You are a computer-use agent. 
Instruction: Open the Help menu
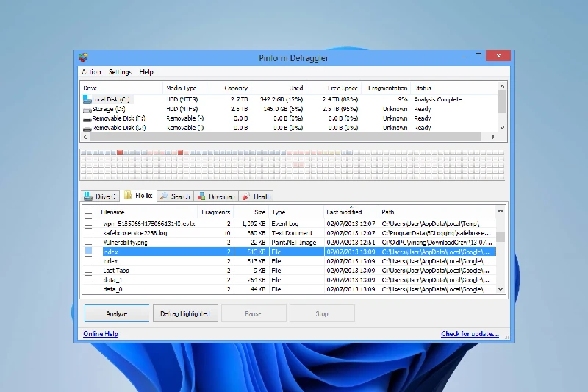[146, 71]
